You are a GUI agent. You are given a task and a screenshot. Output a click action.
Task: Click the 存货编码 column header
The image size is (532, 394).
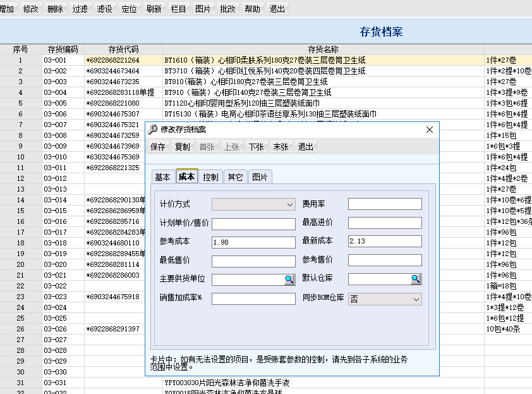[x=63, y=49]
